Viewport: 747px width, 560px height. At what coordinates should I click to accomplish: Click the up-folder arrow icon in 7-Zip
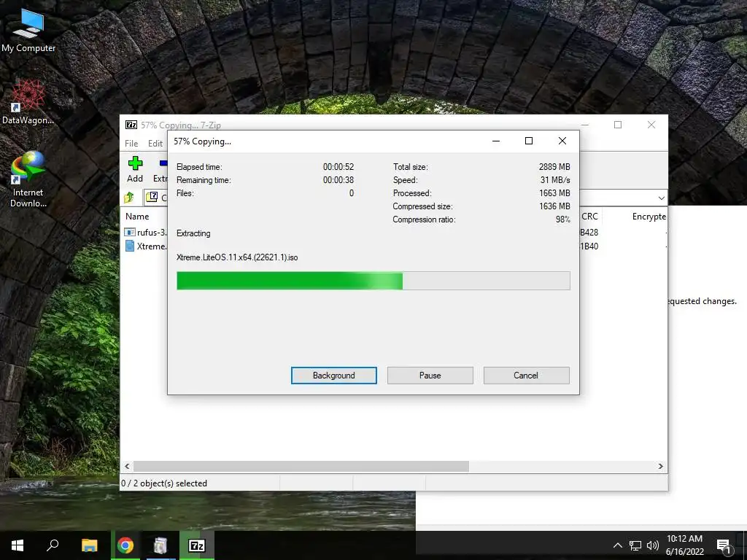pos(129,197)
